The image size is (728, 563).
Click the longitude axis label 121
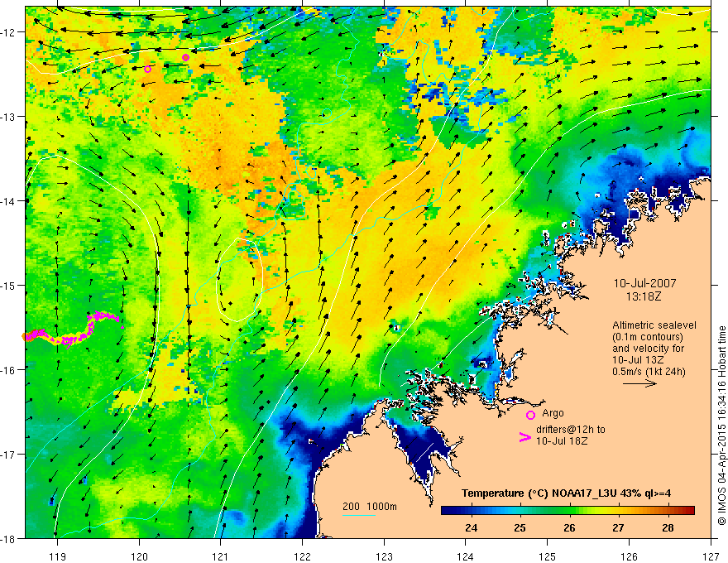pos(221,556)
